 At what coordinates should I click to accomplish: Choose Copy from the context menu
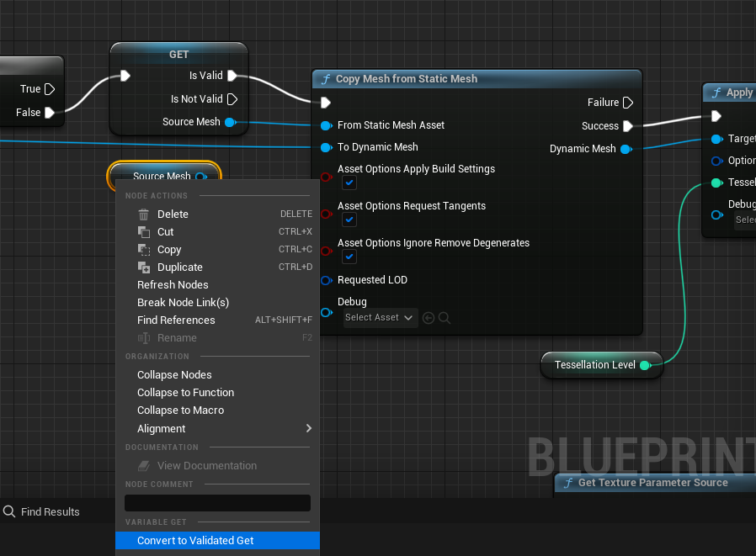(217, 250)
